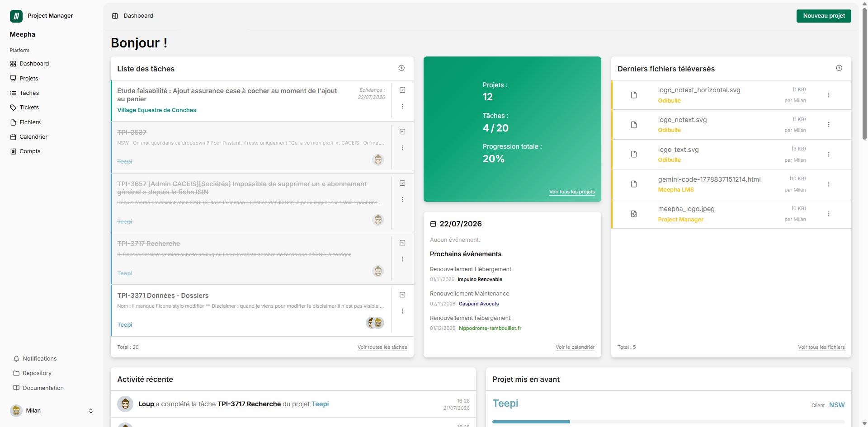Viewport: 868px width, 427px height.
Task: Uncheck the TPI-3717 Recherche task checkbox
Action: (402, 243)
